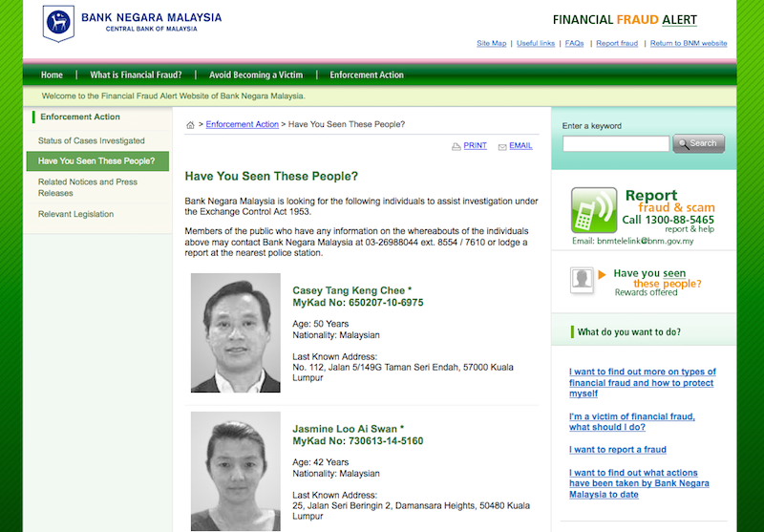Viewport: 764px width, 532px height.
Task: Click the Financial Fraud Alert banner title
Action: point(625,20)
